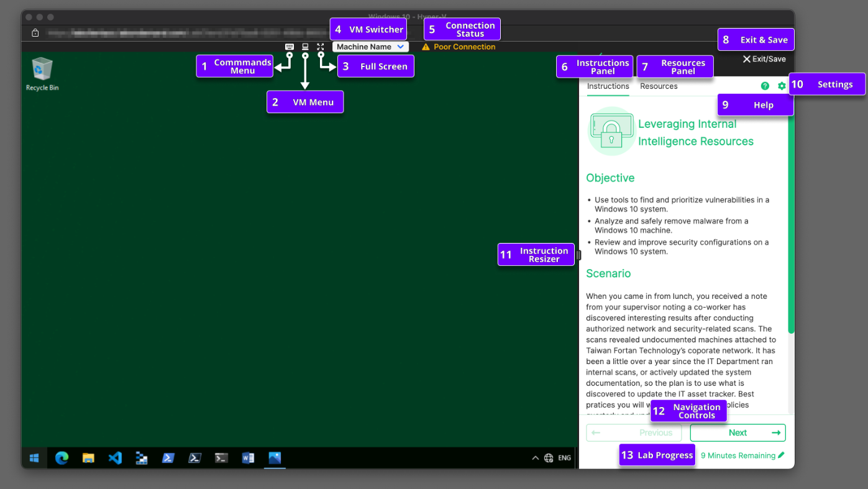Click the green Help question mark icon
This screenshot has height=489, width=868.
point(765,86)
